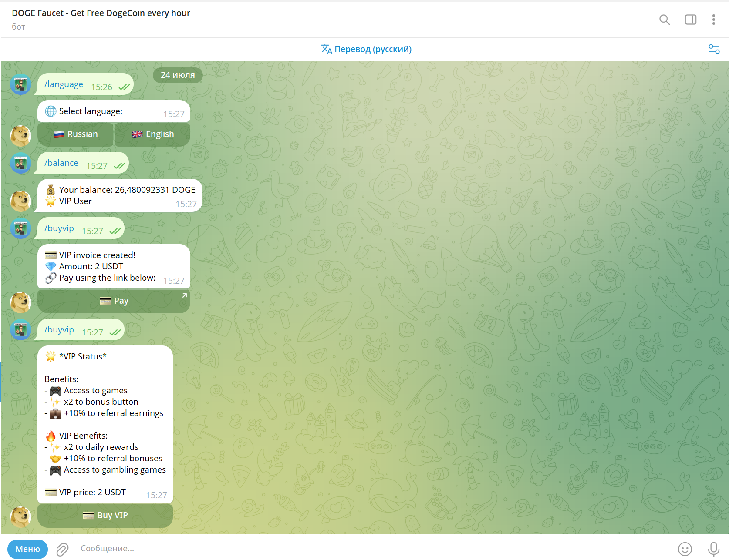Click the Buy VIP button
Viewport: 729px width, 560px height.
[x=105, y=516]
